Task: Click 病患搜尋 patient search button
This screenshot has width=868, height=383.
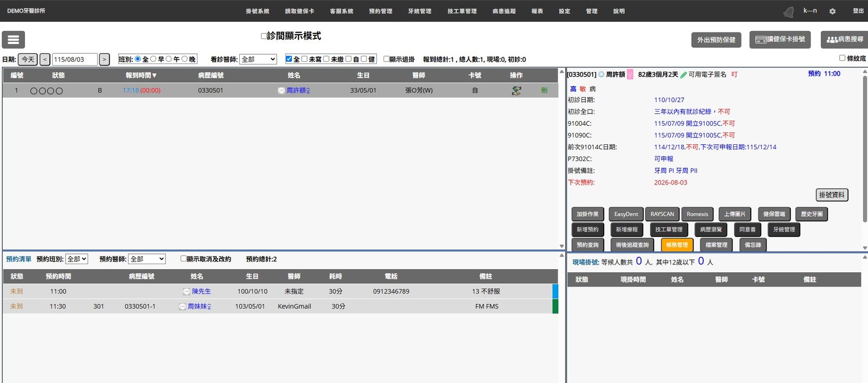Action: (x=844, y=40)
